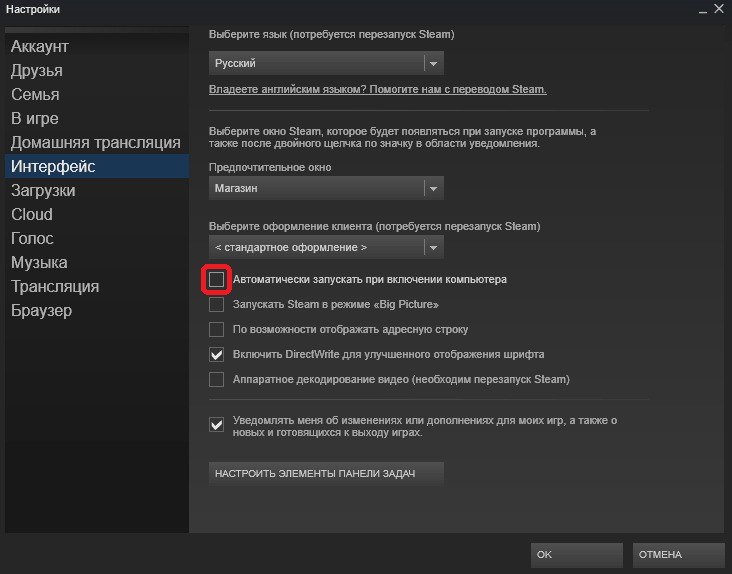
Task: Check По возможности отображать адресную строку
Action: 216,329
